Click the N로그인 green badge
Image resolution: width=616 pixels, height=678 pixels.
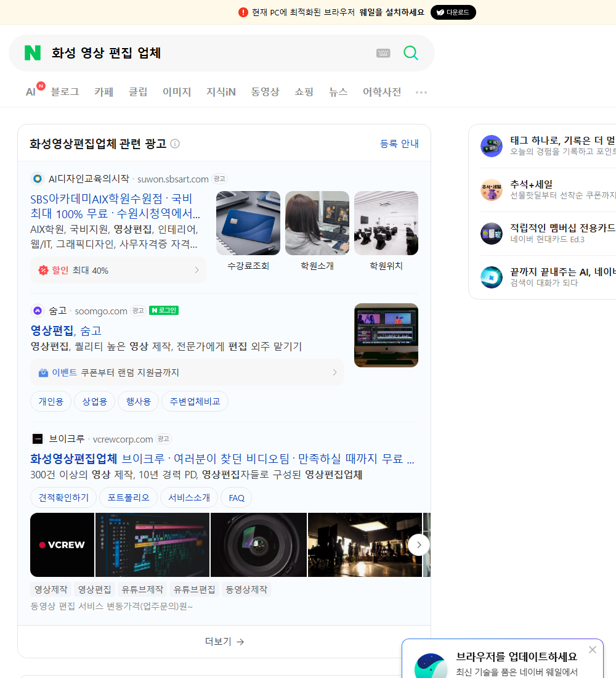coord(164,311)
